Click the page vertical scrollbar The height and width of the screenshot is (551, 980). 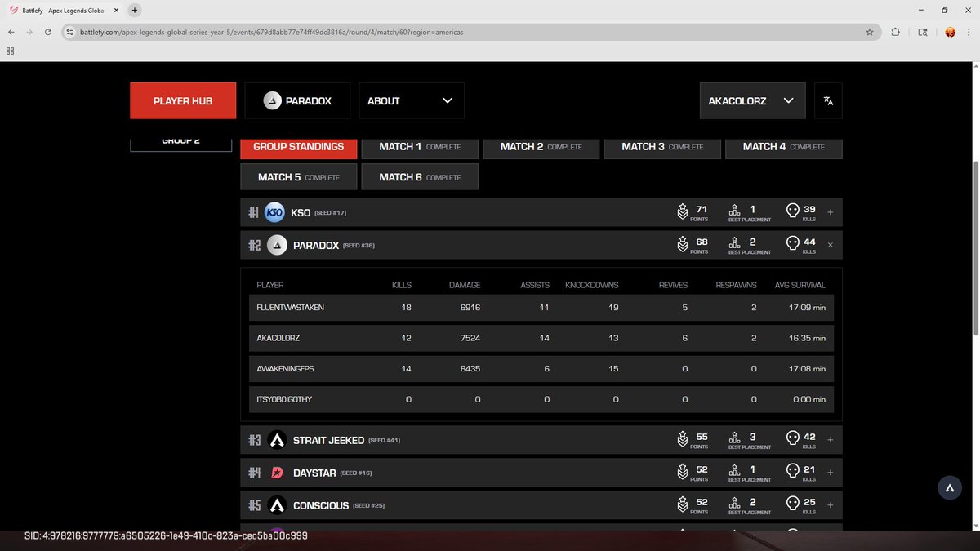[975, 247]
